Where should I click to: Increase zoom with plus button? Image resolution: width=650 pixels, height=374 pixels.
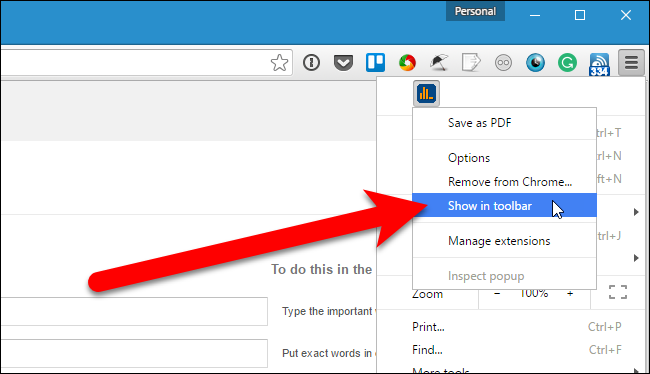[x=570, y=294]
